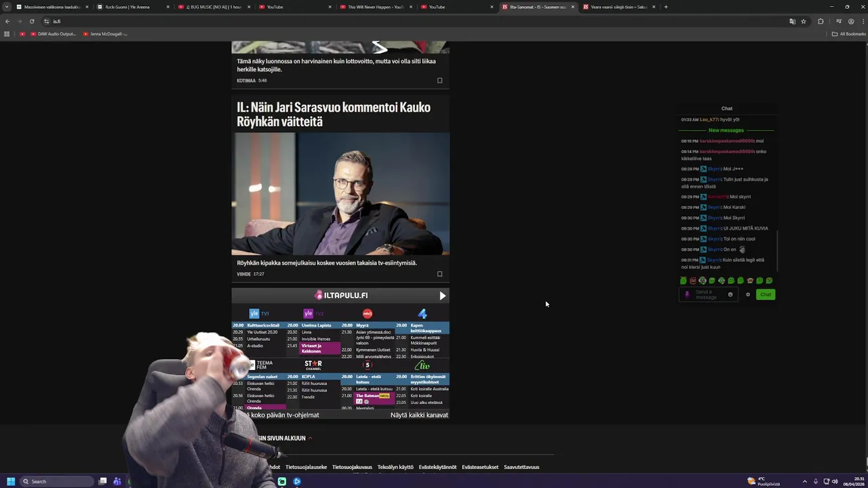
Task: Open Evästekäytännöt footer link
Action: pyautogui.click(x=437, y=467)
